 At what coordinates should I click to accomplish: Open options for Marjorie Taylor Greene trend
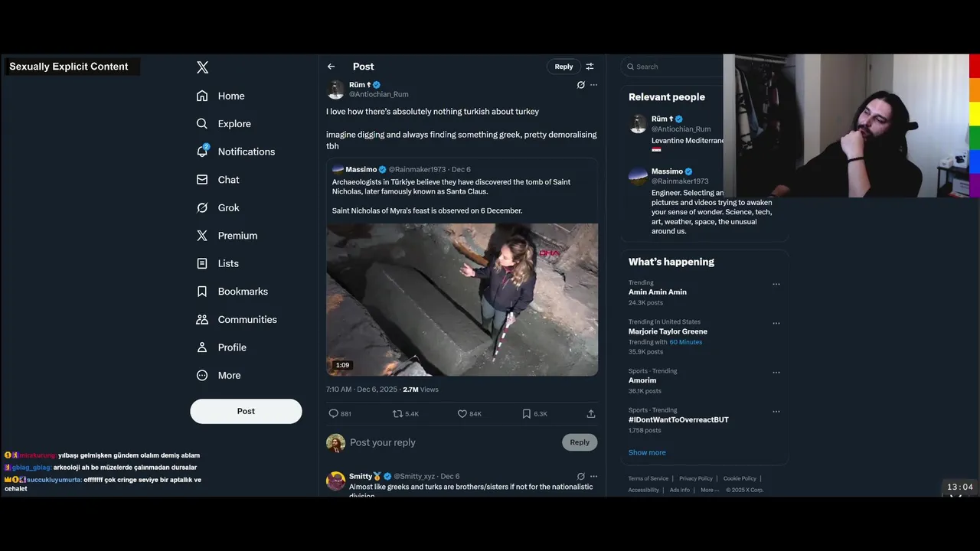coord(776,323)
